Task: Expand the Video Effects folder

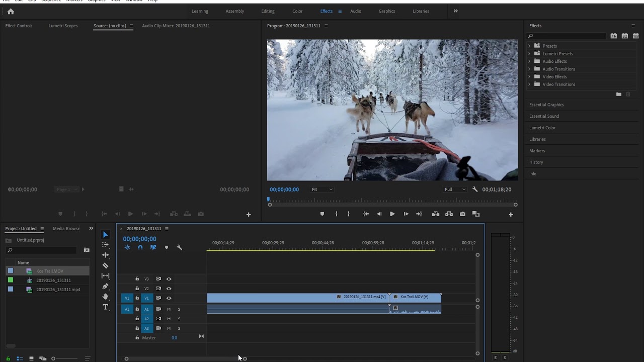Action: (529, 77)
